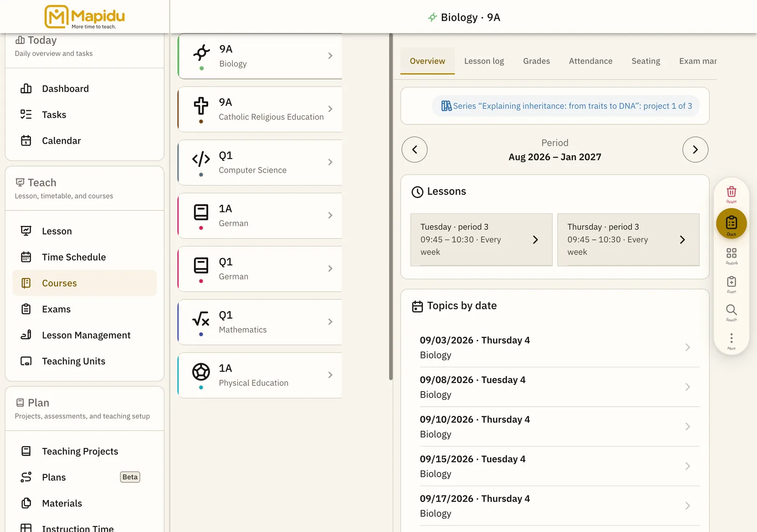
Task: Switch to the Attendance tab
Action: click(590, 61)
